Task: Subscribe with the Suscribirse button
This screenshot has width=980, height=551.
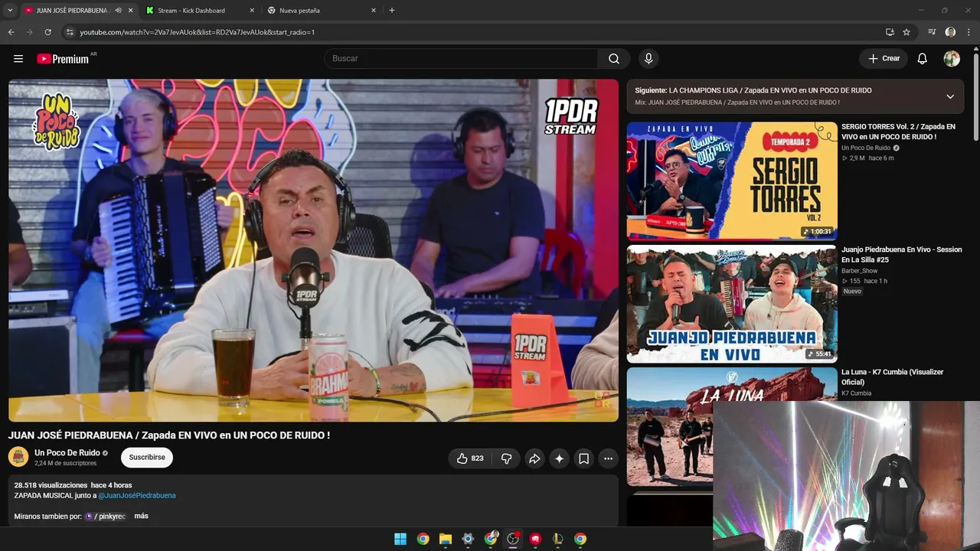Action: [x=147, y=458]
